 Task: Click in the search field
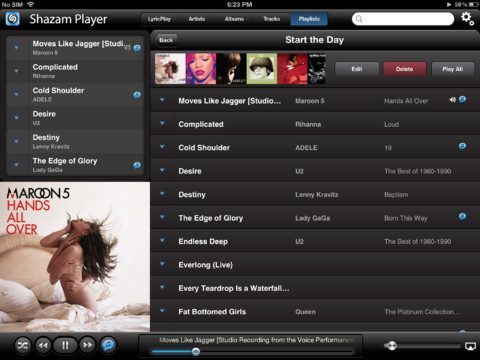pos(403,19)
